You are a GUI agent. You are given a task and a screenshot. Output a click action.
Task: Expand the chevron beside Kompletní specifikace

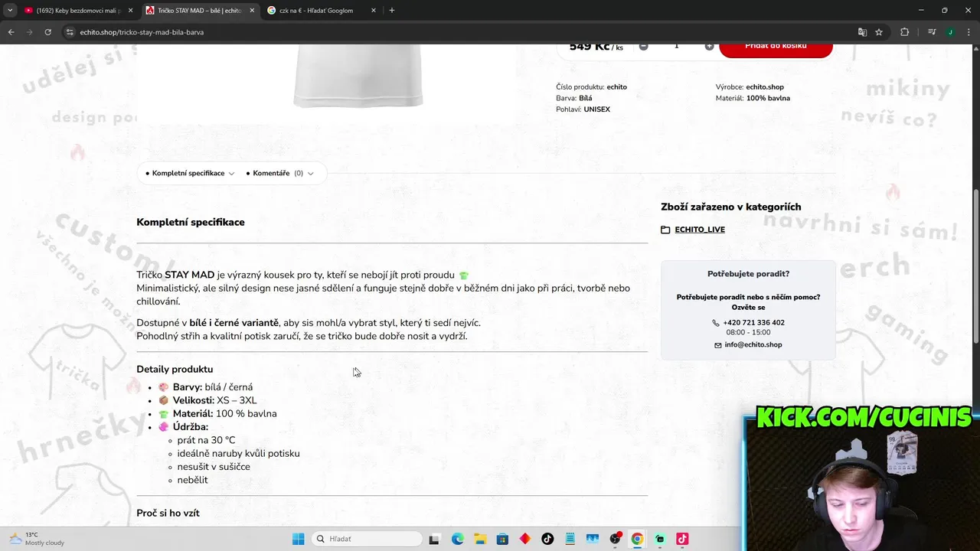pos(231,174)
